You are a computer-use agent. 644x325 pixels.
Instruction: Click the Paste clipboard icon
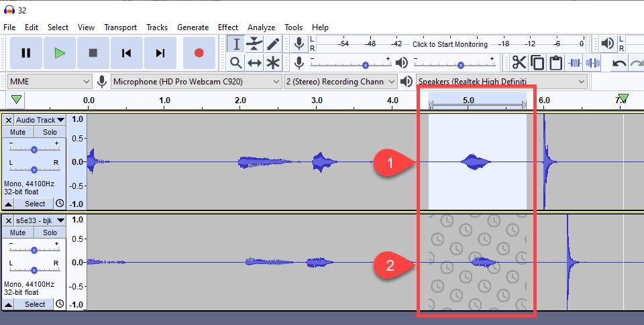pos(555,63)
